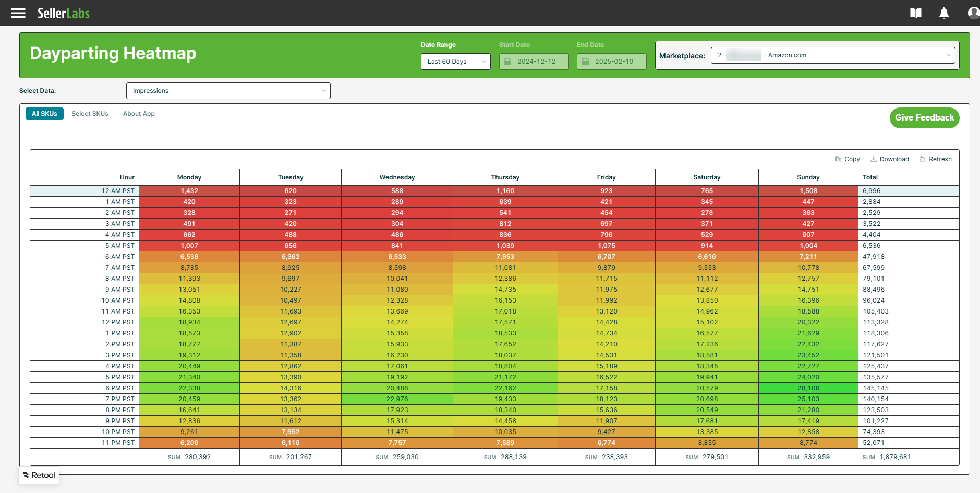Open the Select Data Impressions dropdown
This screenshot has height=493, width=980.
228,91
